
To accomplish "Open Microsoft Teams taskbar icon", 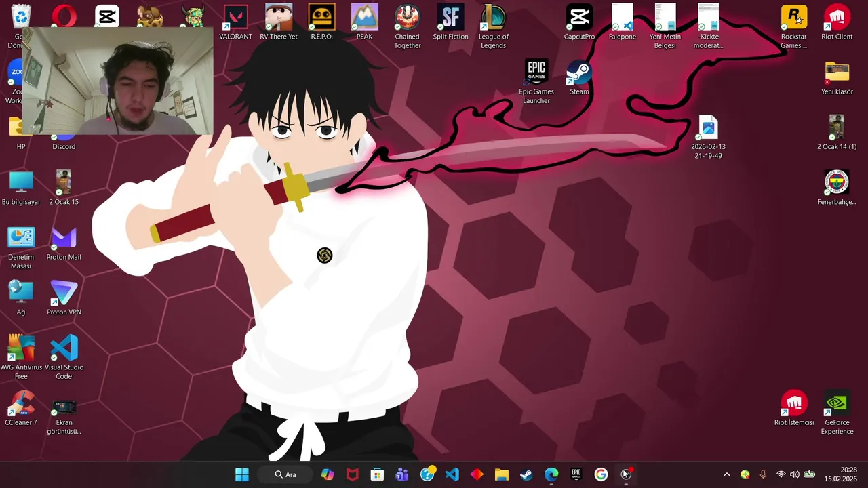I will click(x=402, y=474).
